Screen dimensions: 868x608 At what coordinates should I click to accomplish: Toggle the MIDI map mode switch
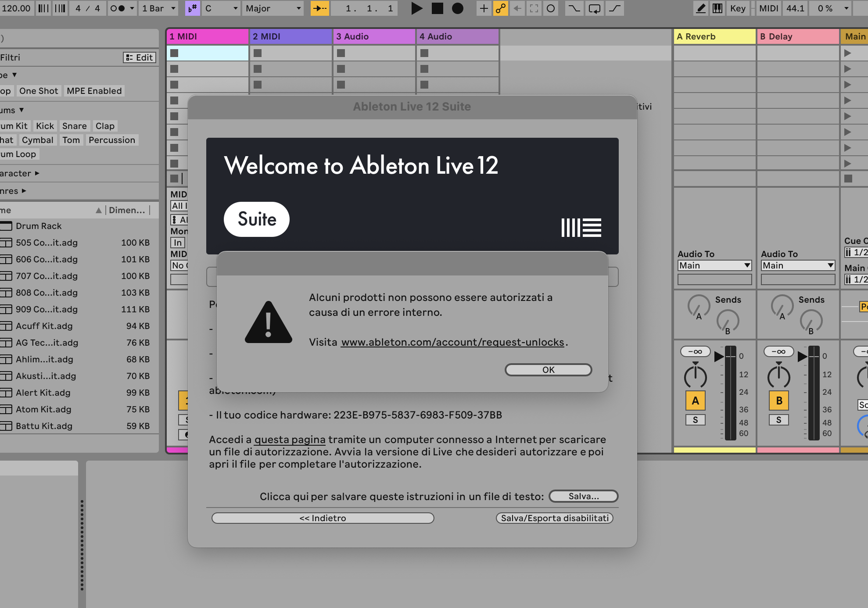pyautogui.click(x=768, y=8)
